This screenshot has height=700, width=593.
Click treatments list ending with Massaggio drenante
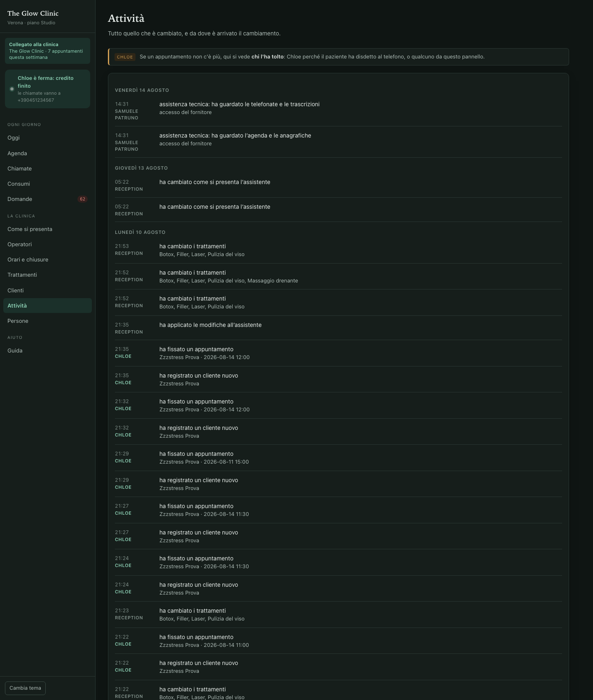(x=229, y=281)
